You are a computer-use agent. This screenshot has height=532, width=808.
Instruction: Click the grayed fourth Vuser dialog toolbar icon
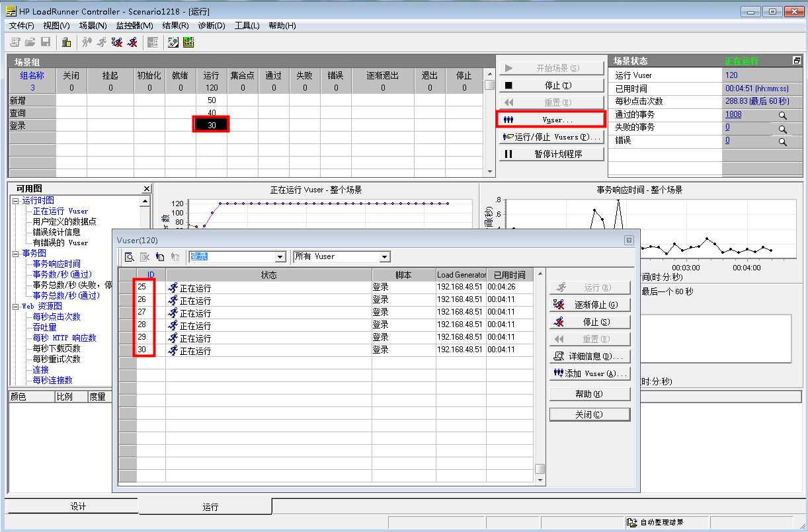pos(175,257)
